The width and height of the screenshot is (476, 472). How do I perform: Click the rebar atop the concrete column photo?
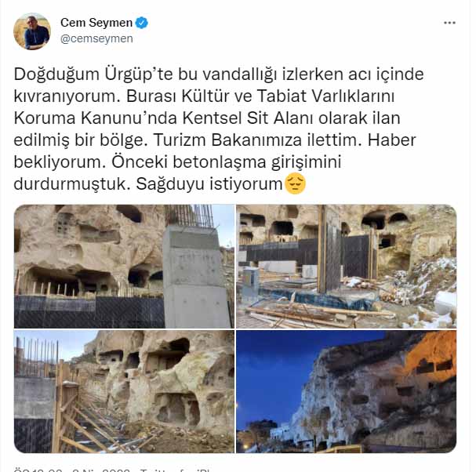pyautogui.click(x=190, y=216)
